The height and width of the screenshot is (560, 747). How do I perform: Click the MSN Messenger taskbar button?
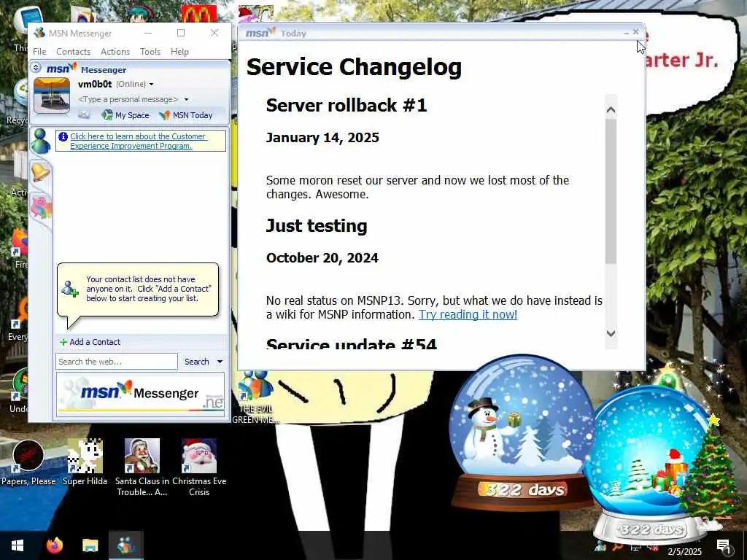tap(125, 545)
